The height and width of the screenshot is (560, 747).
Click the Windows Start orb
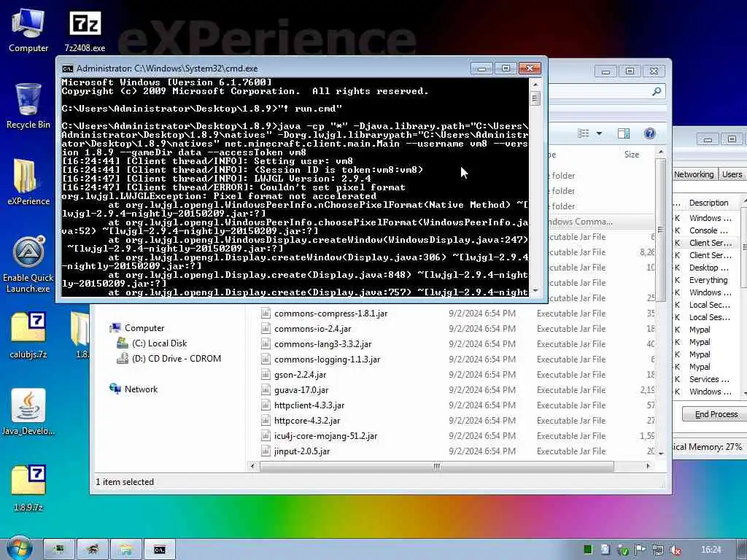point(19,548)
